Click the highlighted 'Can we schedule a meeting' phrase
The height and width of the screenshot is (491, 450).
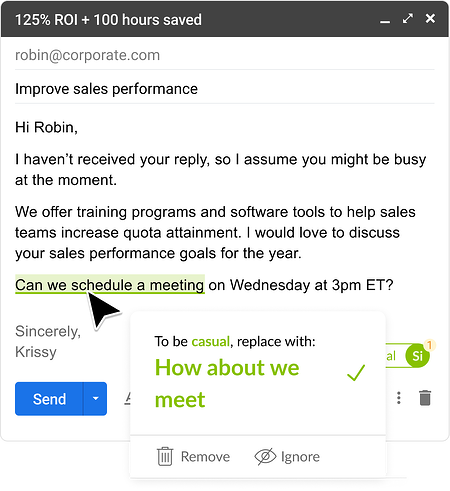click(110, 285)
